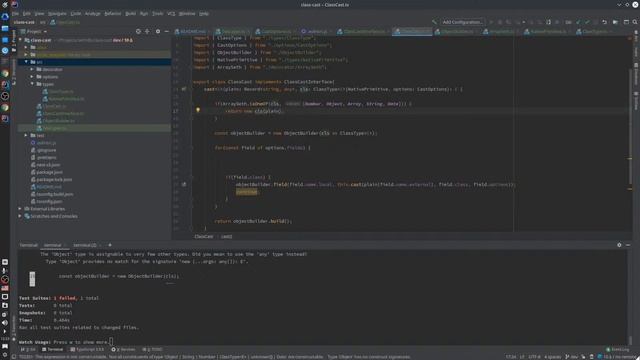Image resolution: width=640 pixels, height=360 pixels.
Task: Toggle the Terminal tool window button
Action: point(53,350)
